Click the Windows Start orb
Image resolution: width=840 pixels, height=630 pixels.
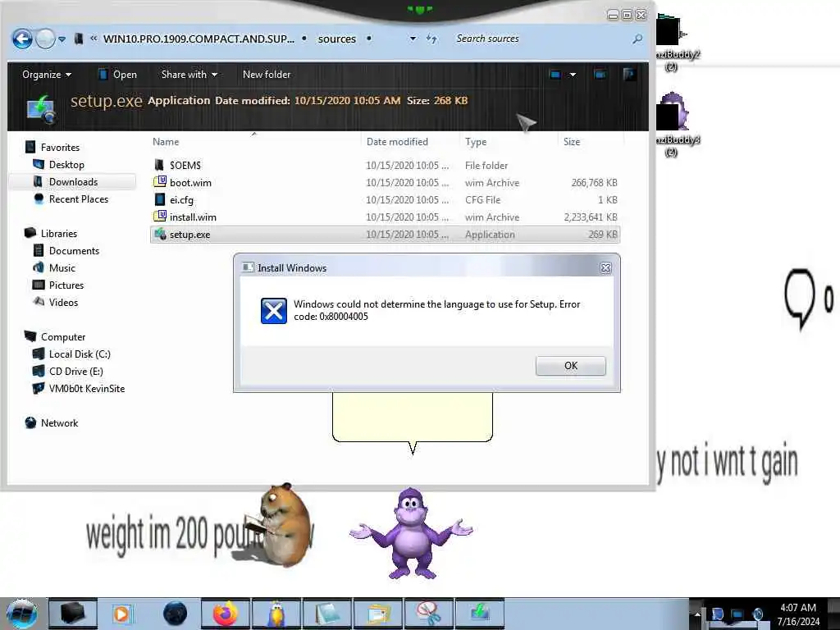point(22,614)
